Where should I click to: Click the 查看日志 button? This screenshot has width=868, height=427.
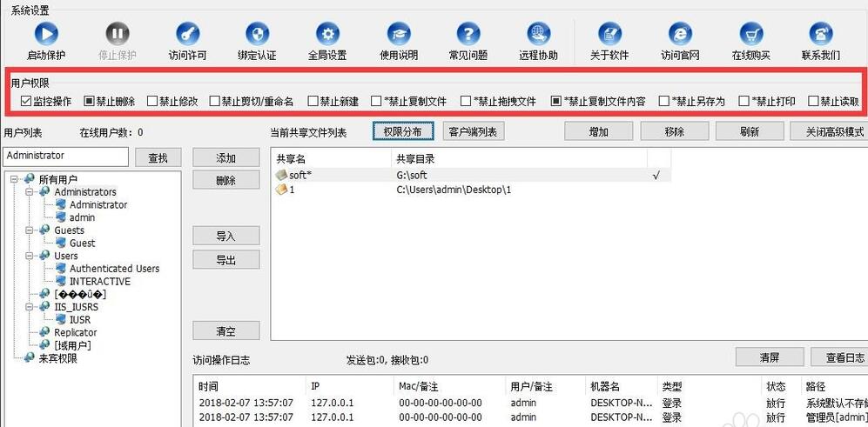click(841, 357)
